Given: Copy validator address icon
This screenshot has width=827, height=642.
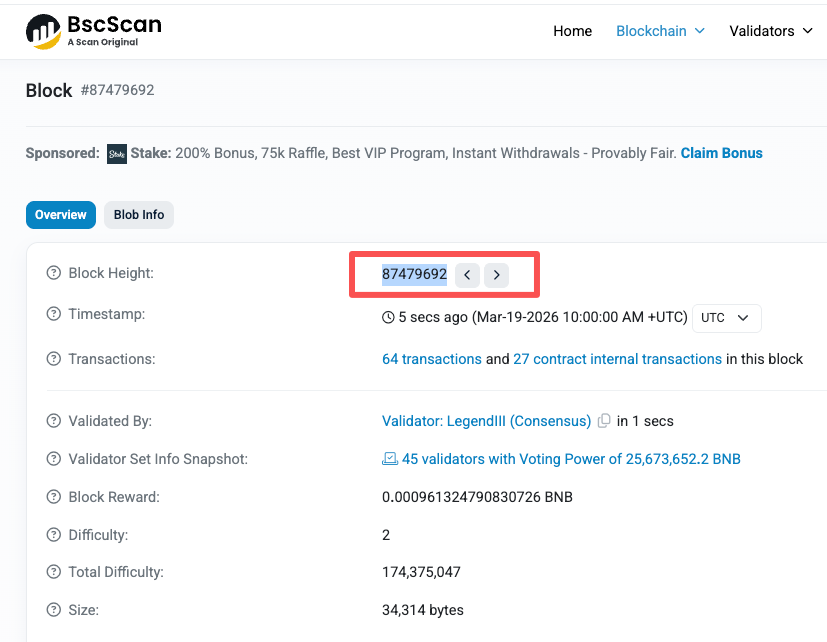Looking at the screenshot, I should (604, 422).
